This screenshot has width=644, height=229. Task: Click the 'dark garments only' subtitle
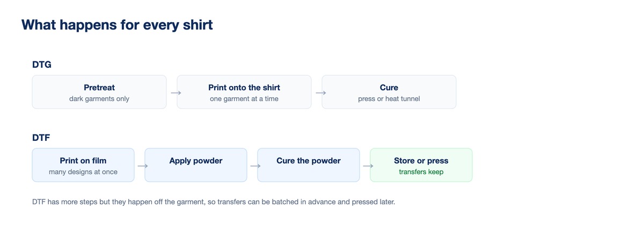[99, 99]
